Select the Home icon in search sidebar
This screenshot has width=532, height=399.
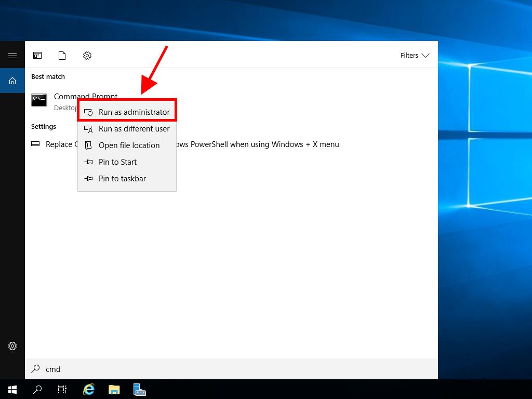(12, 81)
